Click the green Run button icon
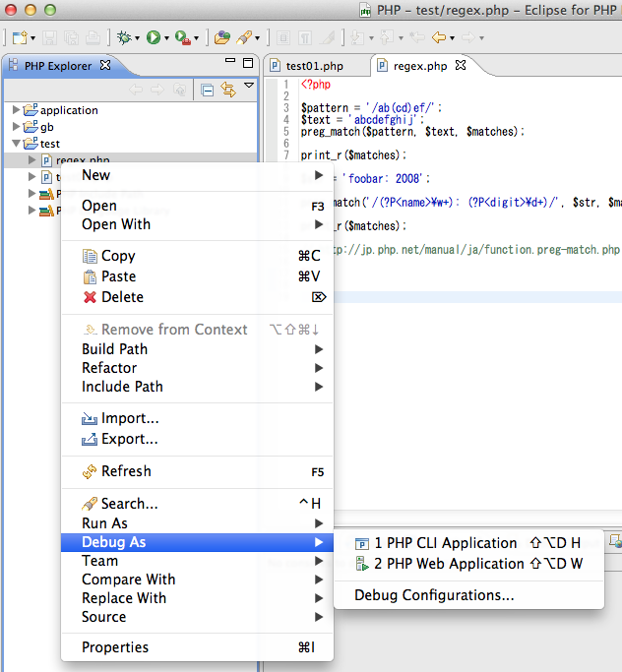The height and width of the screenshot is (672, 622). pos(153,37)
